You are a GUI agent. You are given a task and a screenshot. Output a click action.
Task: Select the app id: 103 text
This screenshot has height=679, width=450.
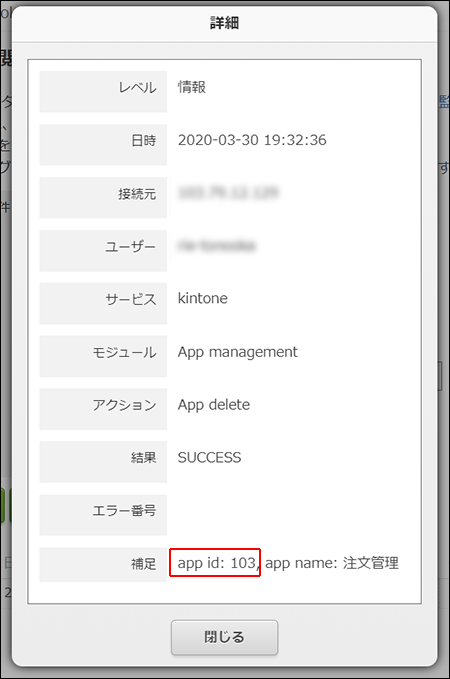[x=217, y=563]
